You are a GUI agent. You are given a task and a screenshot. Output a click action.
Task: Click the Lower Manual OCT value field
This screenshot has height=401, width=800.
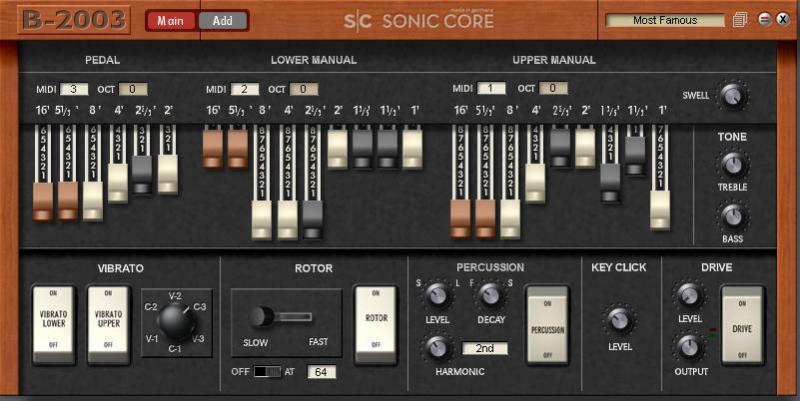click(304, 89)
